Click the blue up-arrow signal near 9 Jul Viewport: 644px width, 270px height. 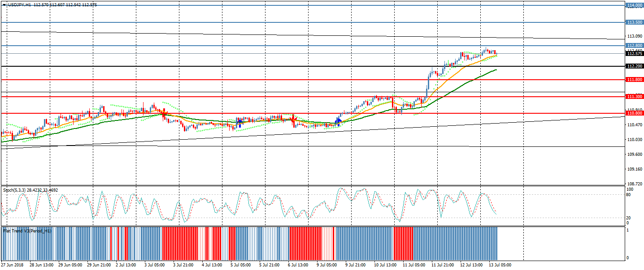[x=339, y=121]
